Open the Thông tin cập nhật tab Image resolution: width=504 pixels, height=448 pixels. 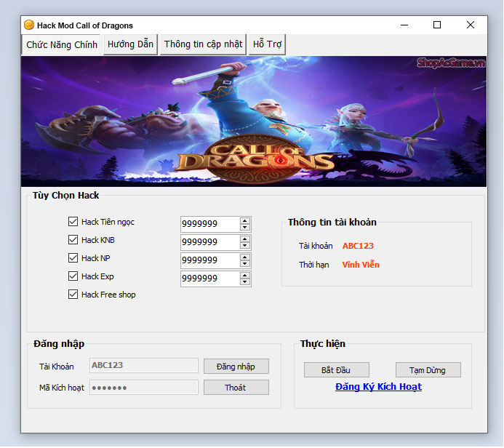pos(203,44)
